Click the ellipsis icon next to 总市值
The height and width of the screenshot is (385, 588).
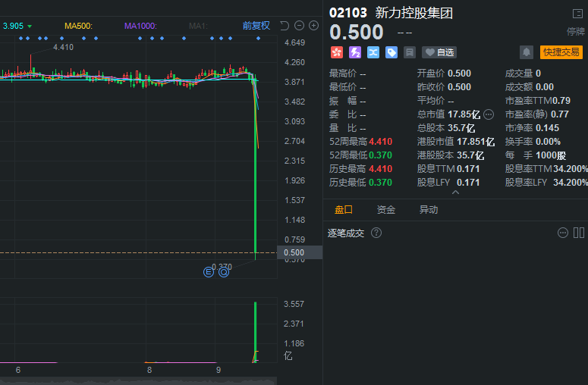489,114
